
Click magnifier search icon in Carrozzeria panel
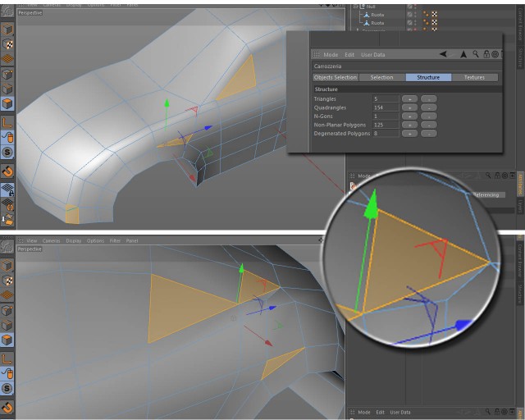[476, 54]
